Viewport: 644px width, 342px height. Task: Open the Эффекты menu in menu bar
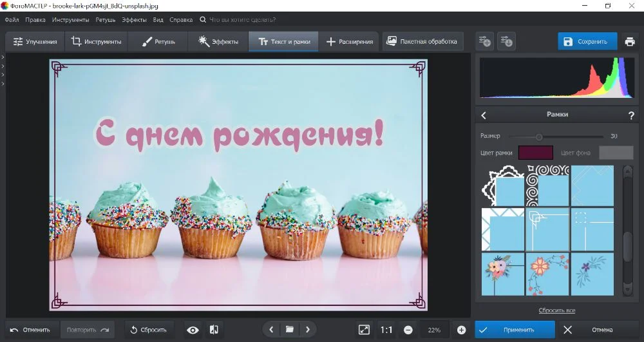click(x=134, y=20)
